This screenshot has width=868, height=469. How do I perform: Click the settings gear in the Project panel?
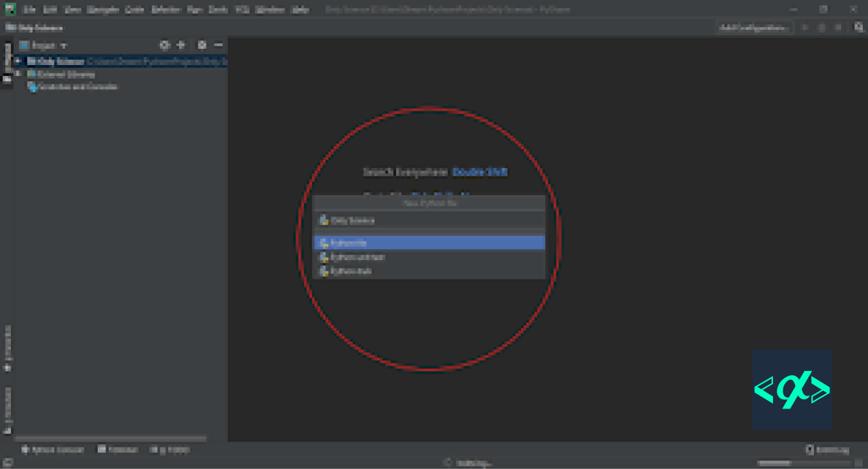(x=202, y=45)
